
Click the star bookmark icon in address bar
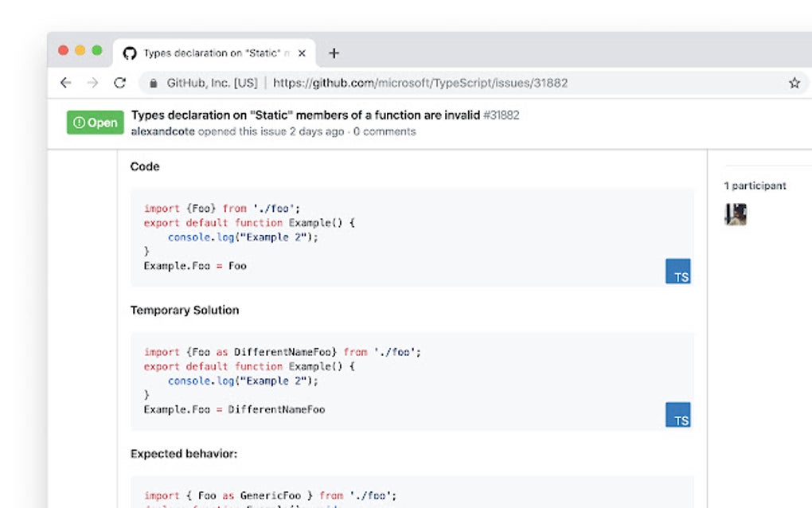coord(794,82)
